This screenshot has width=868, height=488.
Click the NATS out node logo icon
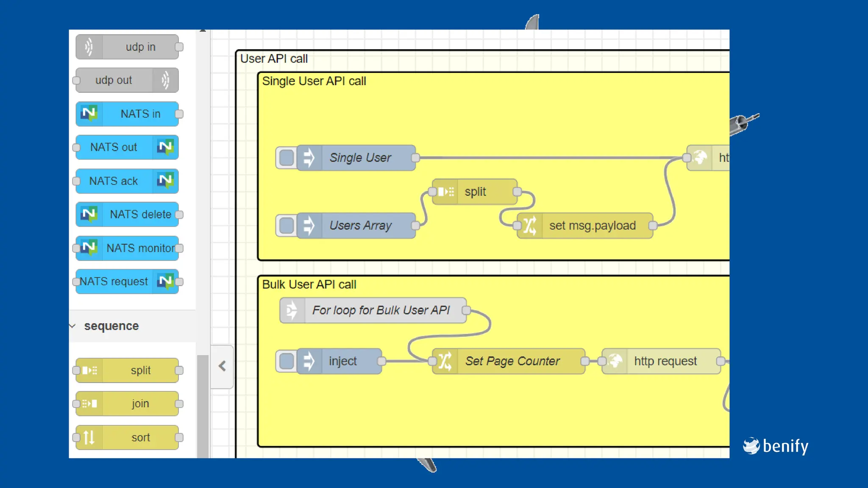click(x=165, y=147)
